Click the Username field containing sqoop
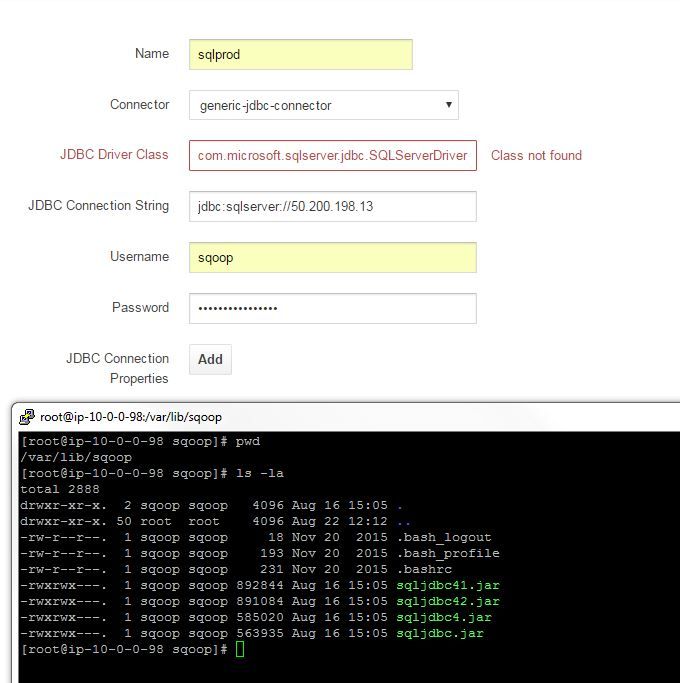Image resolution: width=680 pixels, height=683 pixels. 333,257
